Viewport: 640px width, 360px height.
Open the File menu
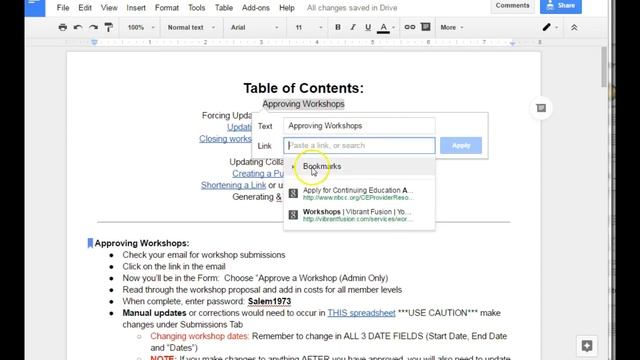[63, 8]
